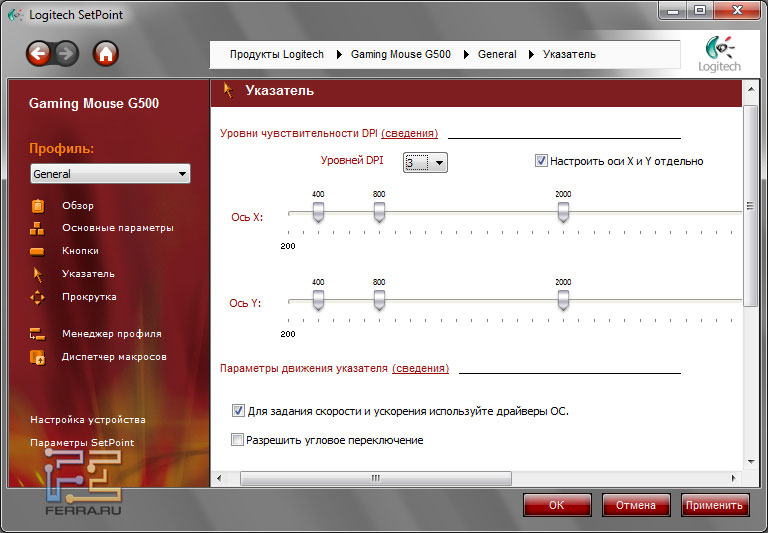Click the home icon in header
The height and width of the screenshot is (533, 768).
(106, 54)
